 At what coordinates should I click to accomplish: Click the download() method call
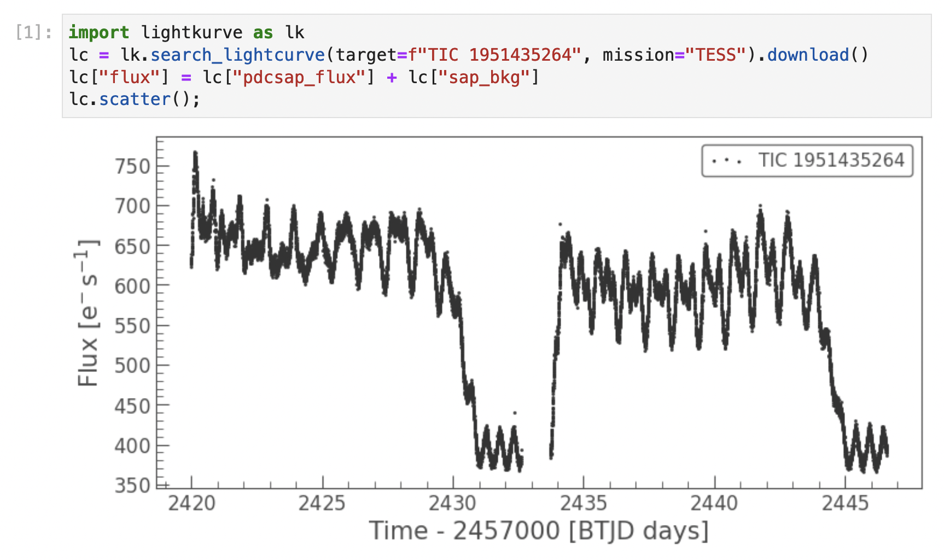tap(818, 55)
